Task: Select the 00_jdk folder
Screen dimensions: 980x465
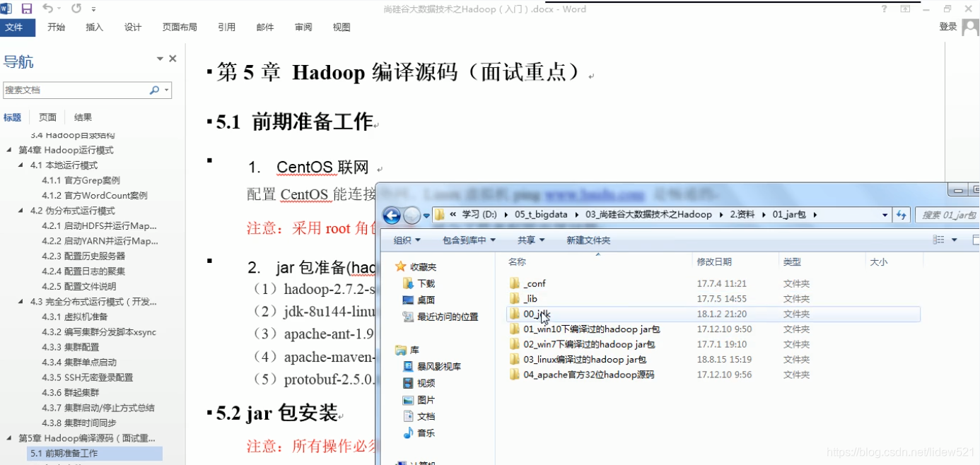Action: click(x=537, y=314)
